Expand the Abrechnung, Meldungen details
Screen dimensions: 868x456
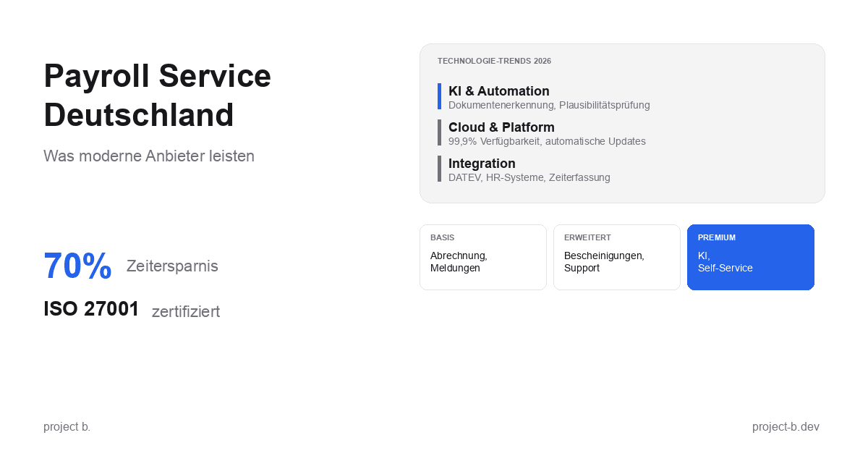[x=459, y=262]
